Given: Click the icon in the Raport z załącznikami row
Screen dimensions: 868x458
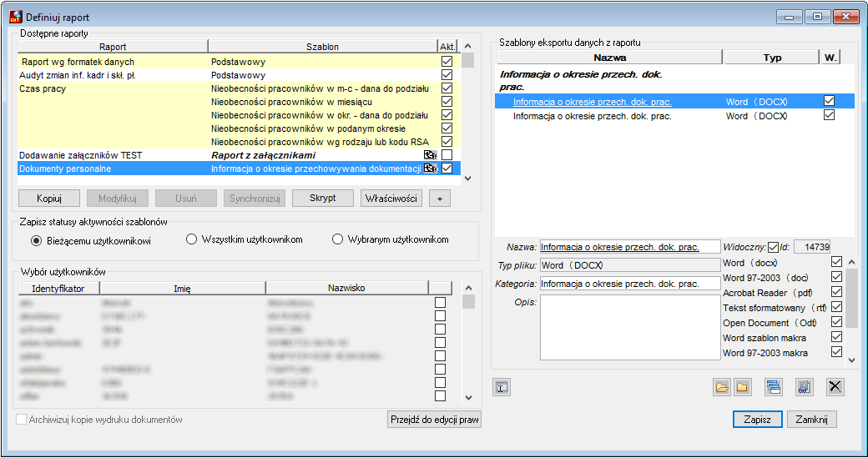Looking at the screenshot, I should point(430,155).
